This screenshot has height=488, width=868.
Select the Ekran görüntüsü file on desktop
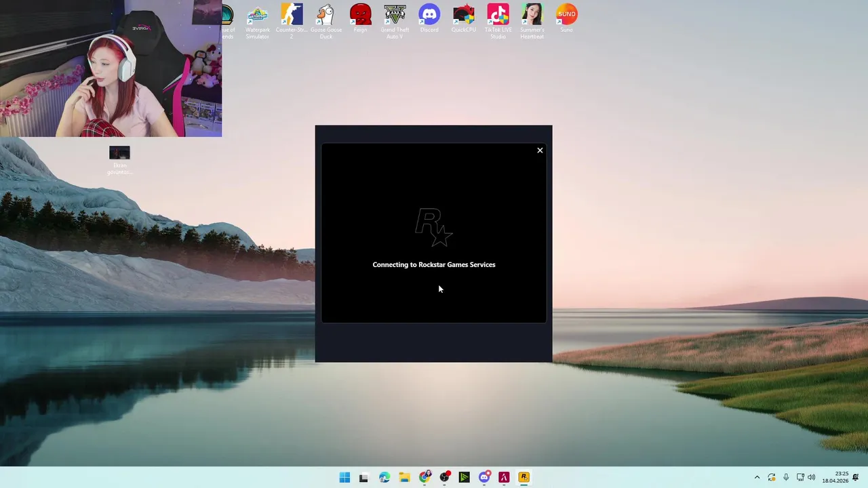coord(119,160)
